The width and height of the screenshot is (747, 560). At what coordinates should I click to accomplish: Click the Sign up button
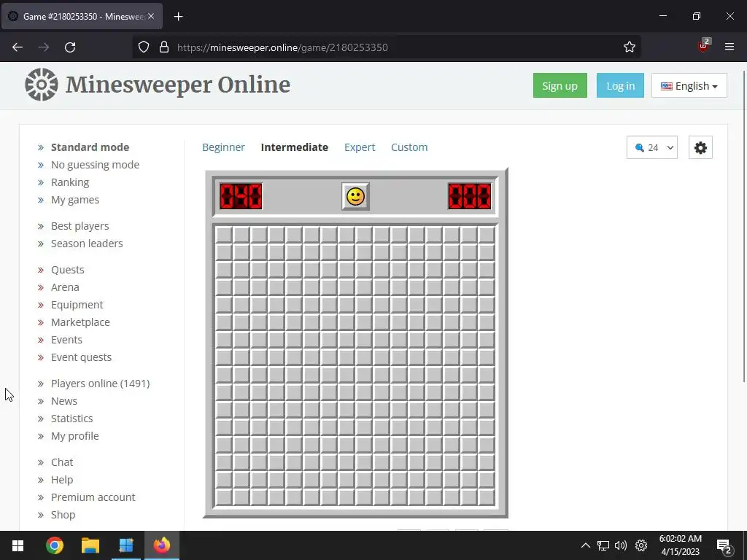(560, 86)
